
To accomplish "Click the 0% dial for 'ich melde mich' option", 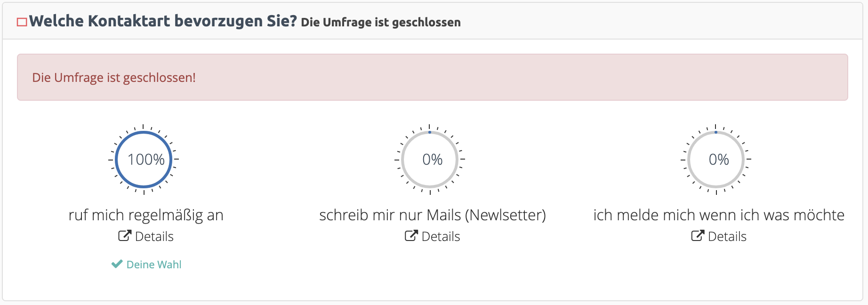I will click(x=716, y=160).
